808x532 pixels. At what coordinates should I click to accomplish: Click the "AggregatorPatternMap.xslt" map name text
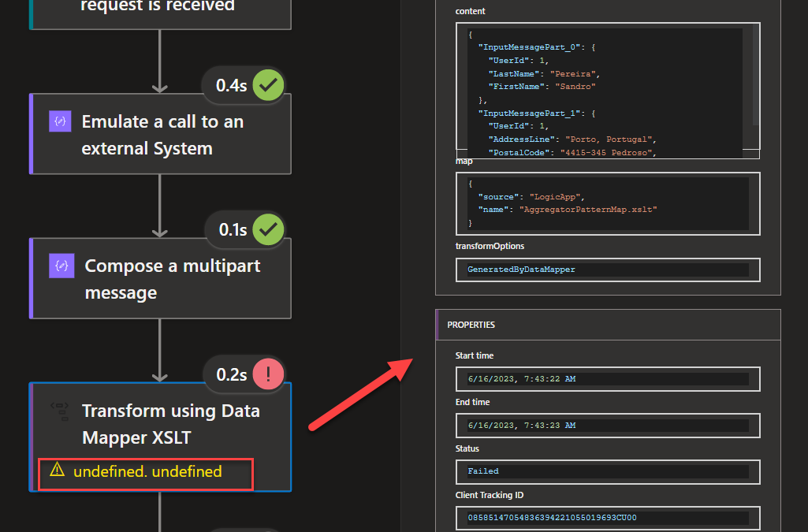coord(588,210)
